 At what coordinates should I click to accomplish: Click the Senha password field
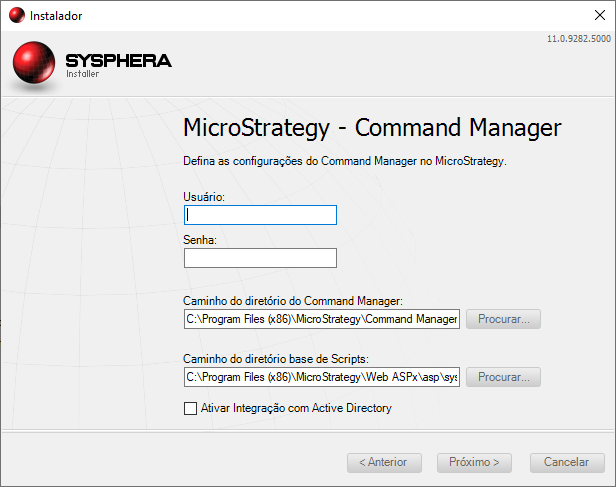coord(260,258)
